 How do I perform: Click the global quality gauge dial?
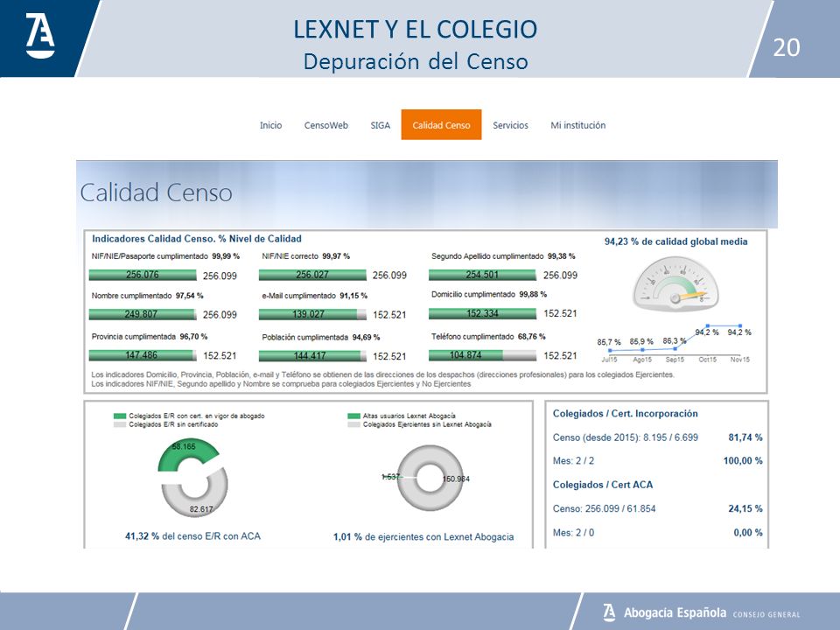[675, 283]
